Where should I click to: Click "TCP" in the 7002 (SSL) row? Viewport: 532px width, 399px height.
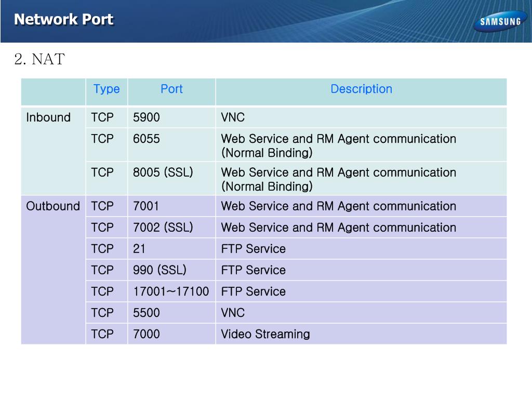click(x=102, y=228)
